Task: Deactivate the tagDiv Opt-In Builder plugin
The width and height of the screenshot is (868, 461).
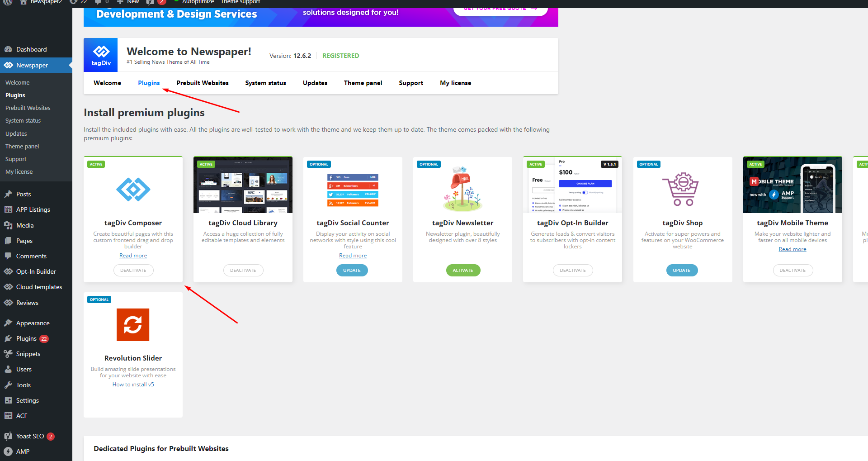Action: point(573,270)
